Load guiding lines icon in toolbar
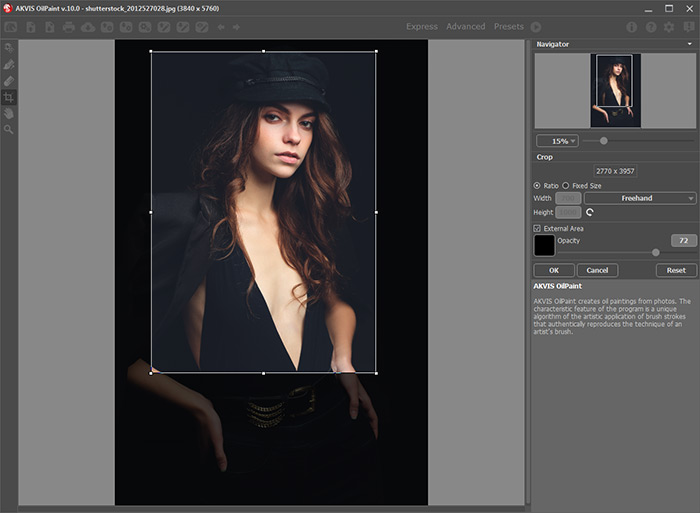This screenshot has height=513, width=700. [x=164, y=27]
